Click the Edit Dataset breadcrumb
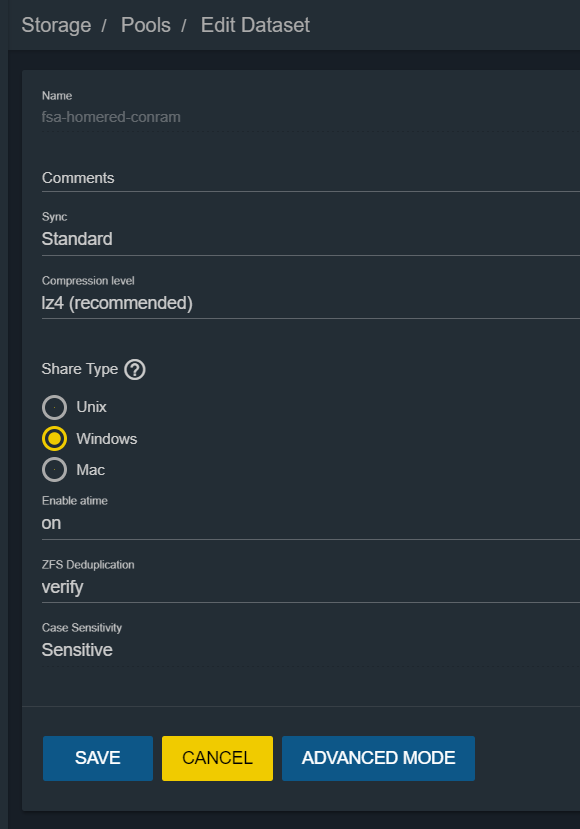Viewport: 580px width, 829px height. click(x=255, y=25)
